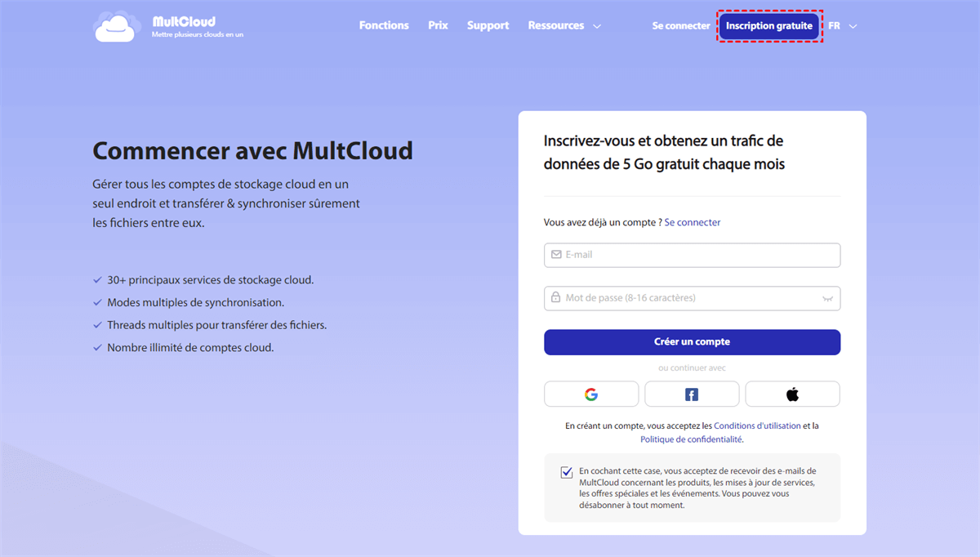The image size is (980, 557).
Task: Click text 'Modes multiples de synchronisation.'
Action: [x=196, y=302]
